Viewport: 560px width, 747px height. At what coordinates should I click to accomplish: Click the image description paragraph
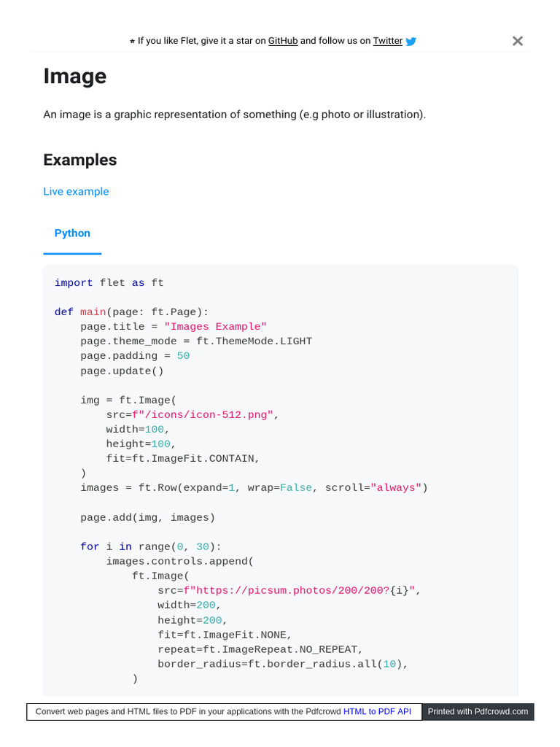(234, 115)
